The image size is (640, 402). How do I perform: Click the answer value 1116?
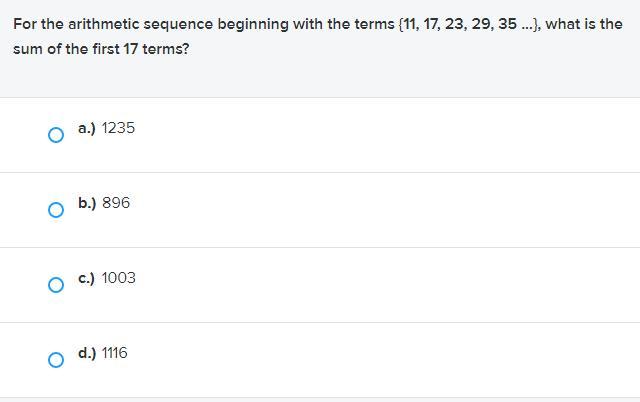114,353
